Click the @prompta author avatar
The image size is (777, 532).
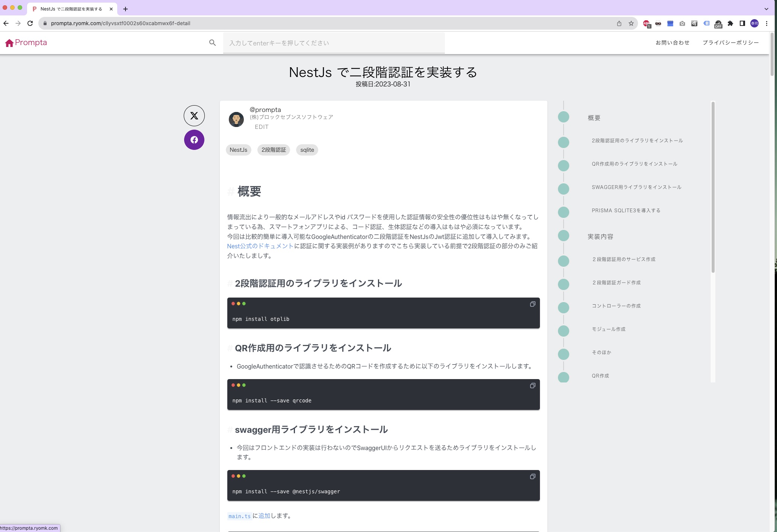click(x=236, y=119)
